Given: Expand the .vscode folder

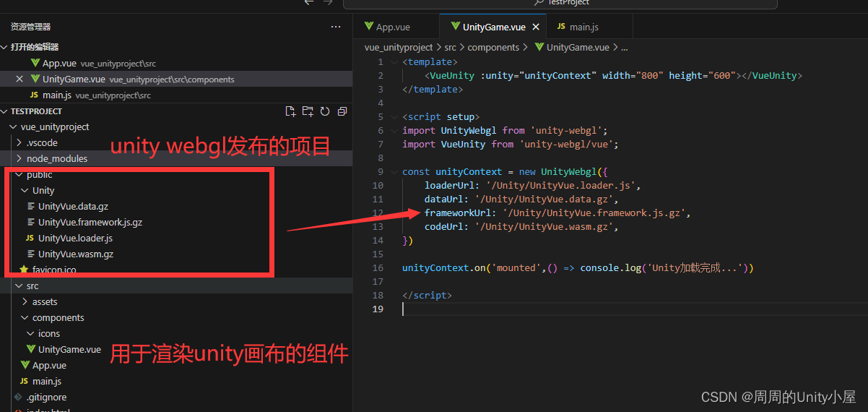Looking at the screenshot, I should point(42,142).
